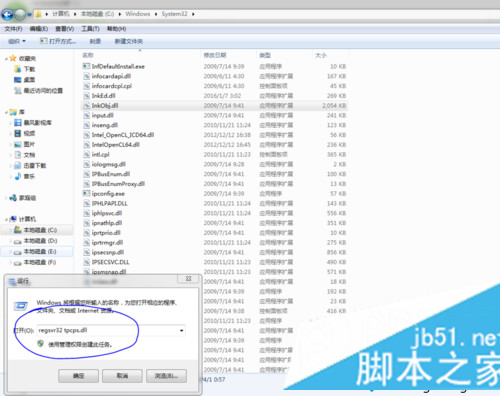Click the 图片 pictures library icon
The width and height of the screenshot is (500, 396).
point(18,144)
